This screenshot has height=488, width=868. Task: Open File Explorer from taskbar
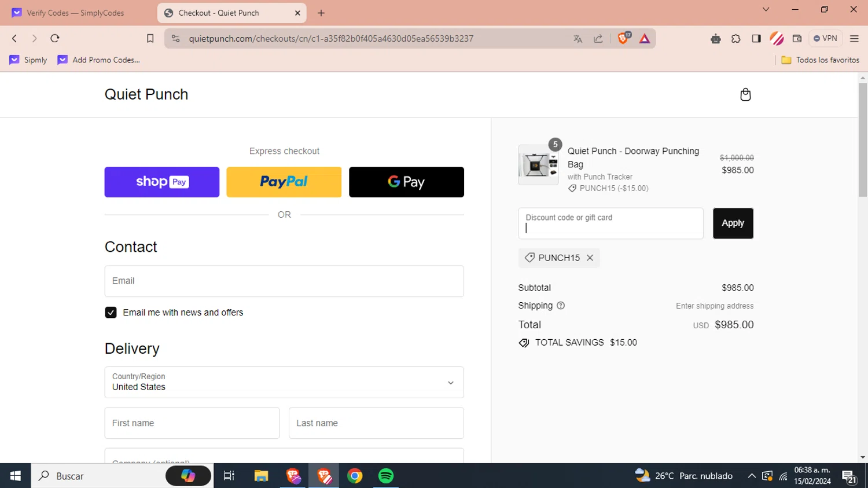[x=261, y=476]
